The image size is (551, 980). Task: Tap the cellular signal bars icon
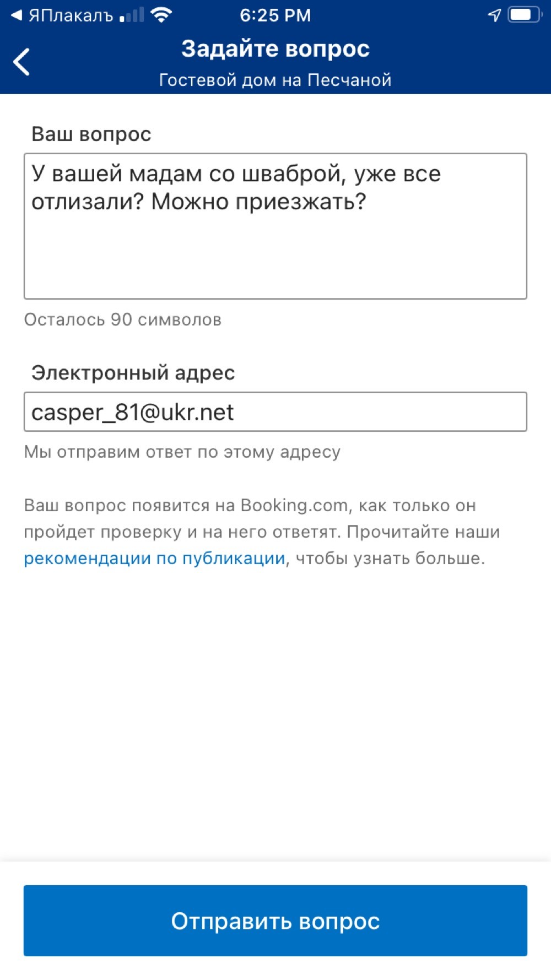tap(131, 15)
